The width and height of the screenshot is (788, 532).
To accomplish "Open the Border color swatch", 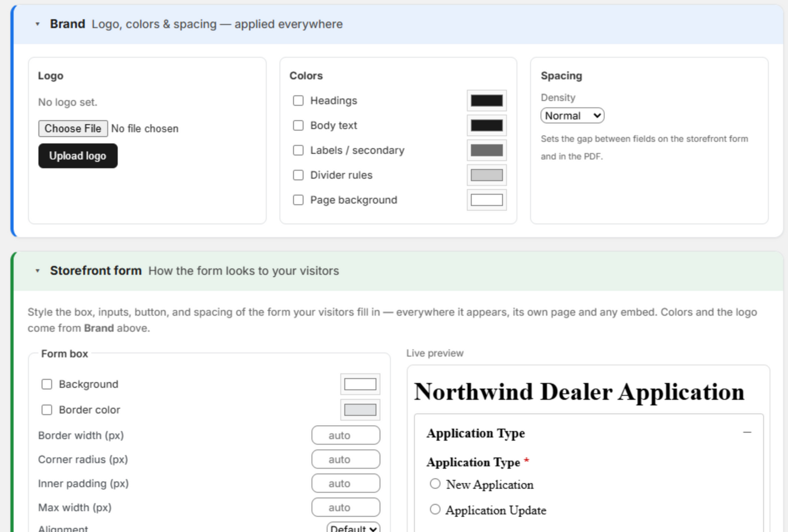I will 360,410.
